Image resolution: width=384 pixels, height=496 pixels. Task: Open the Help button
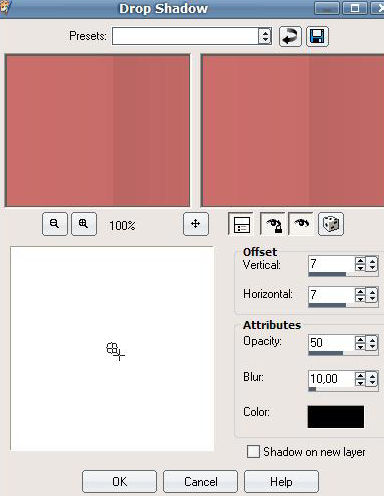(x=281, y=481)
